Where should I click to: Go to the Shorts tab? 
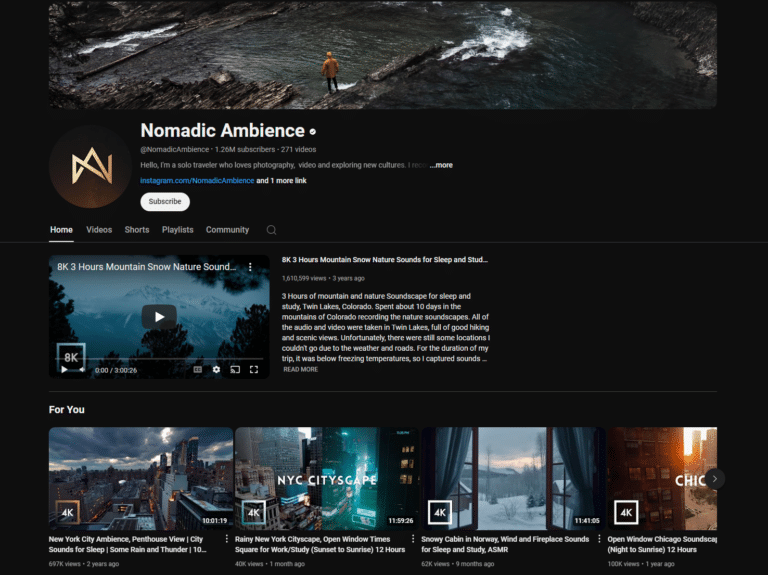(x=137, y=230)
